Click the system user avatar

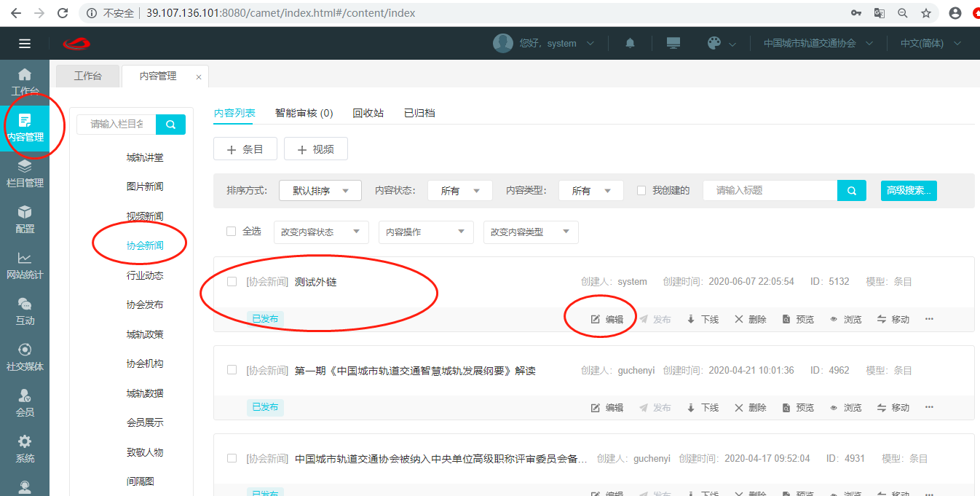click(x=503, y=43)
